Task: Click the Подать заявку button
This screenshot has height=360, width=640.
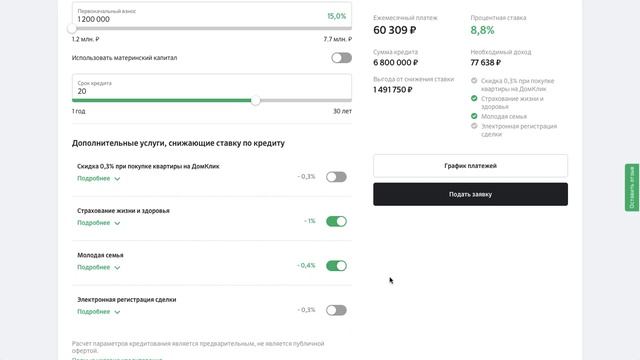Action: coord(470,194)
